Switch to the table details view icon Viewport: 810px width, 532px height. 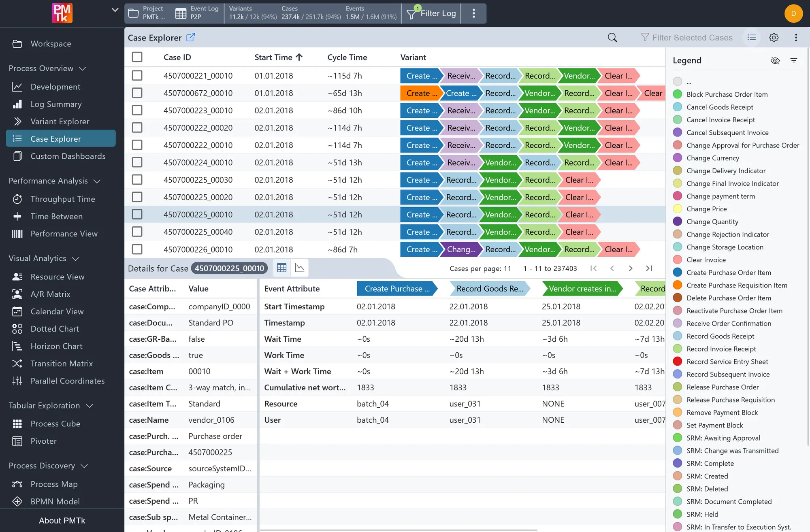pos(282,268)
